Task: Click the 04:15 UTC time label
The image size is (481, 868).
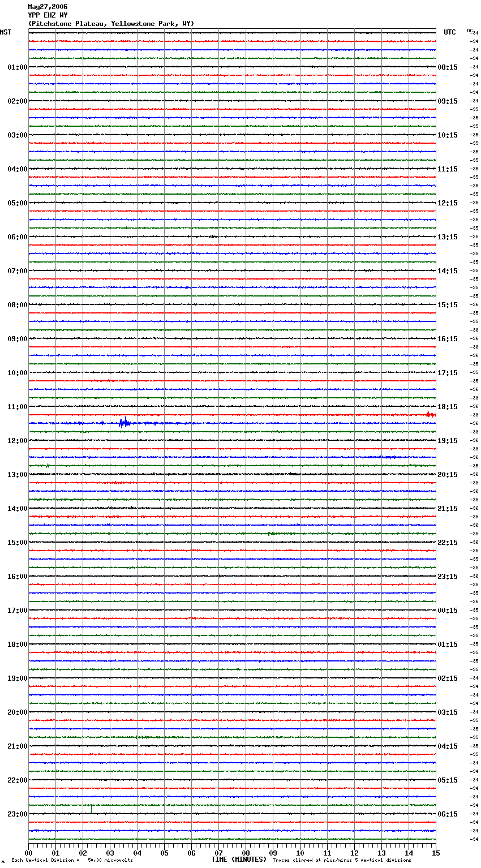Action: [448, 746]
